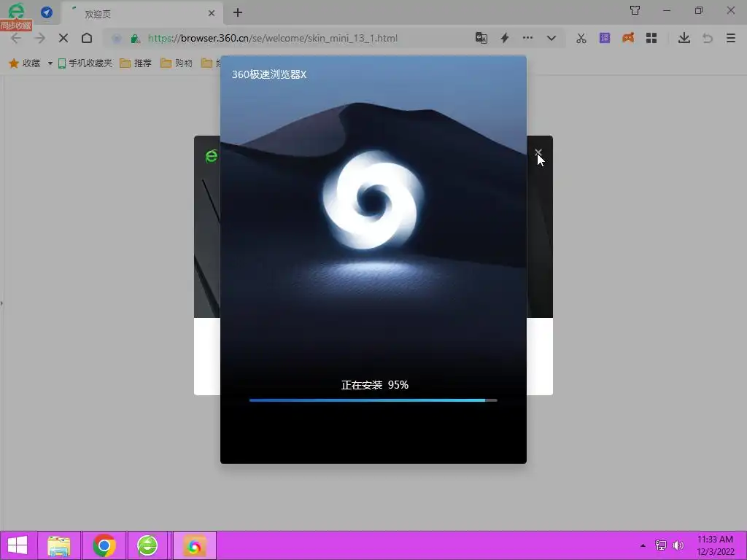Expand the address bar dropdown chevron

pos(551,38)
